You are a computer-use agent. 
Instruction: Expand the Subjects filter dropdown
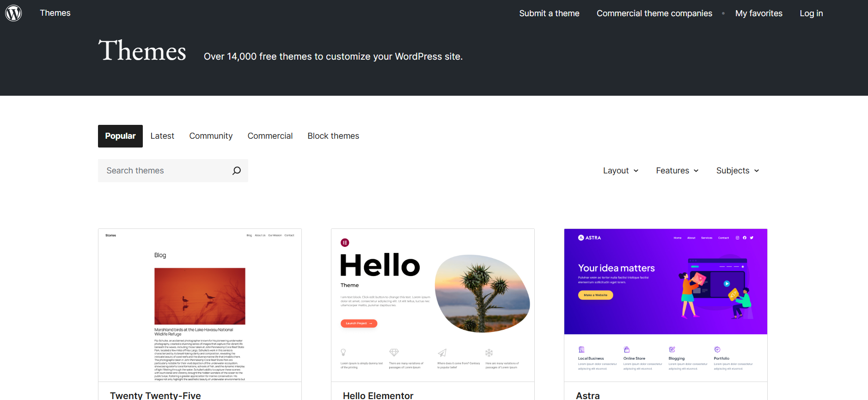tap(738, 171)
